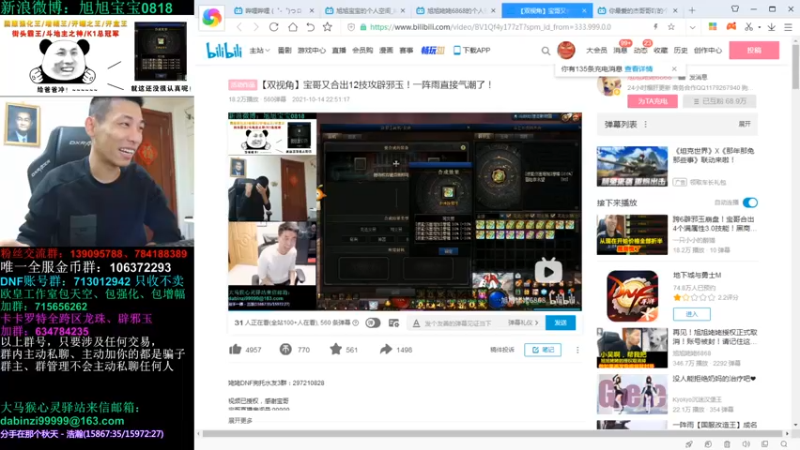Click the browser back arrow
800x450 pixels.
tap(239, 27)
